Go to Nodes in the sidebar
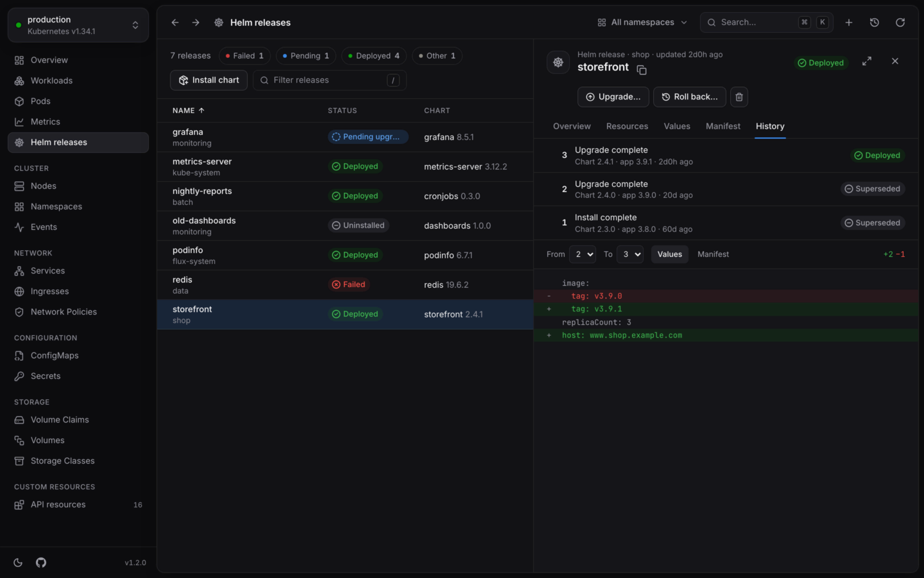The image size is (924, 578). tap(78, 186)
